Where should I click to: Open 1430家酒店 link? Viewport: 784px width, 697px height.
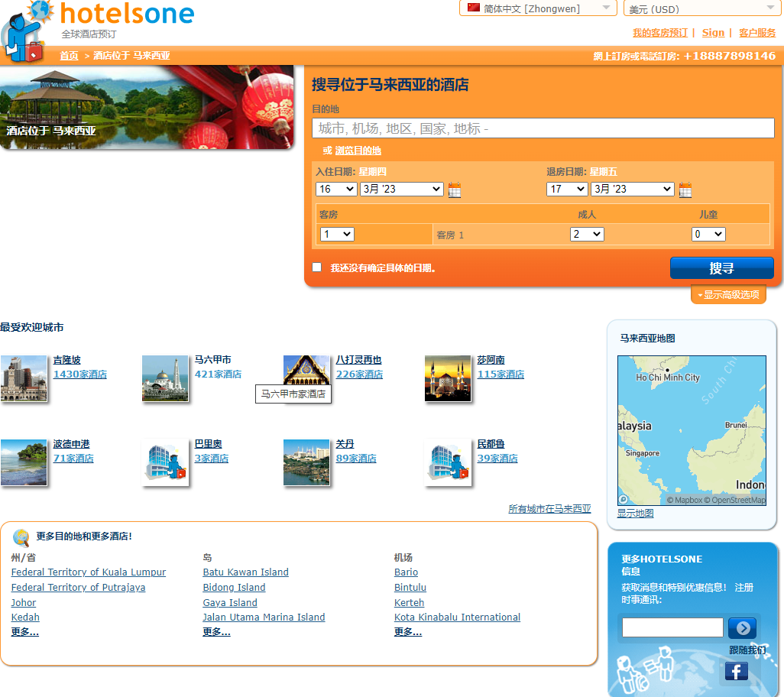[x=80, y=374]
